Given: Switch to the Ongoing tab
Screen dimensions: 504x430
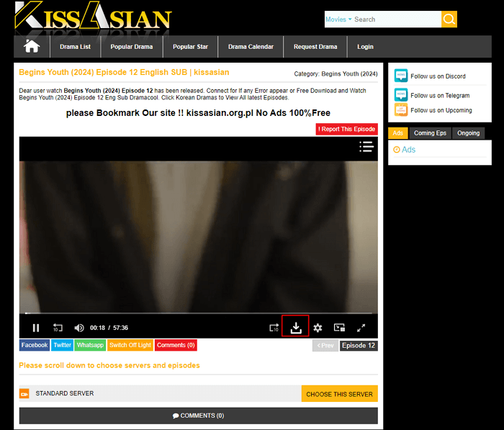Looking at the screenshot, I should point(468,133).
